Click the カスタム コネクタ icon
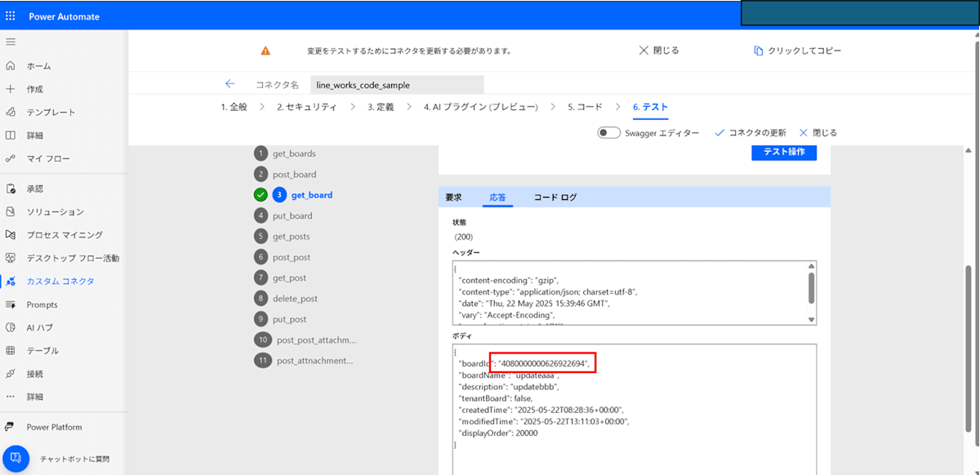This screenshot has width=980, height=475. 10,281
